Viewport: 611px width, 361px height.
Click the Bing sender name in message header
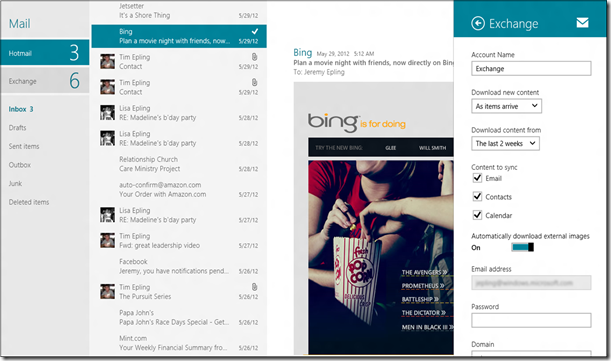pyautogui.click(x=302, y=52)
